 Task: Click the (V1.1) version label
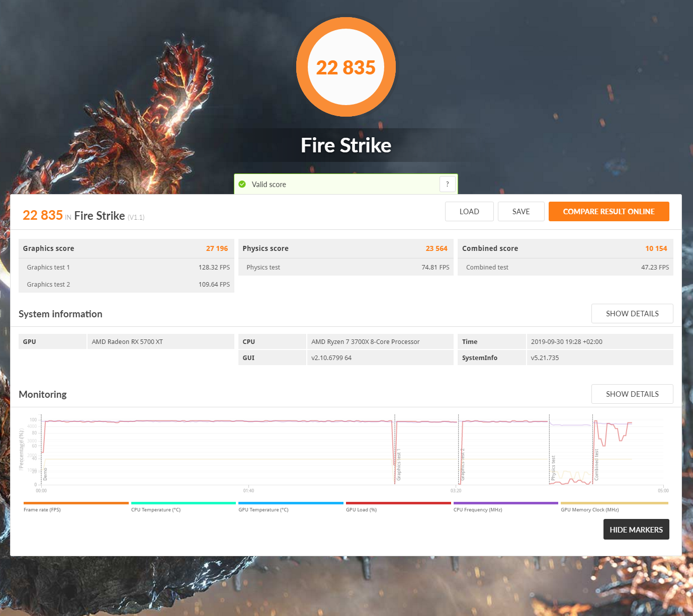[136, 217]
